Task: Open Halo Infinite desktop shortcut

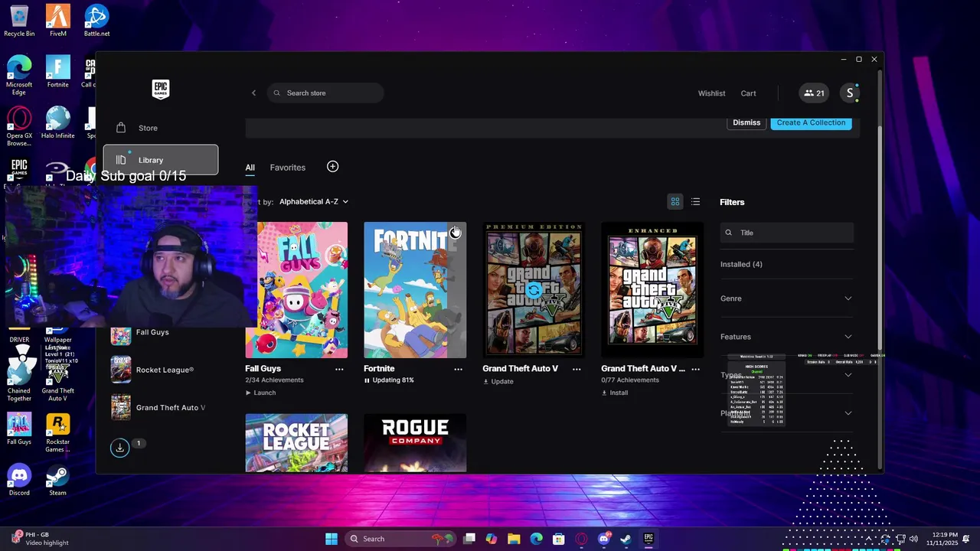Action: [57, 122]
